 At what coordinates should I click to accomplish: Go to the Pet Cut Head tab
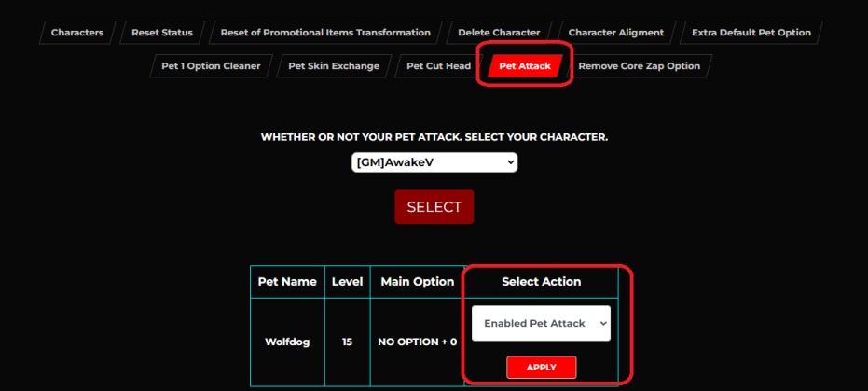click(438, 66)
